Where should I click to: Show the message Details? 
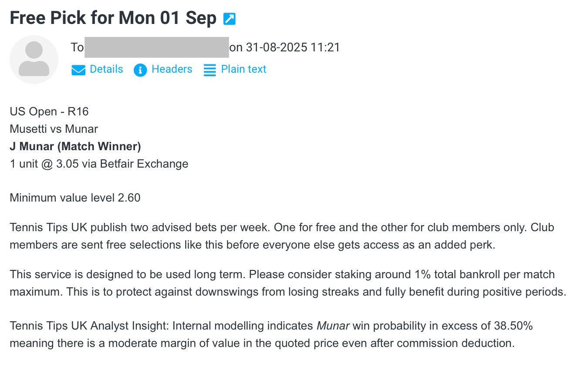click(106, 69)
